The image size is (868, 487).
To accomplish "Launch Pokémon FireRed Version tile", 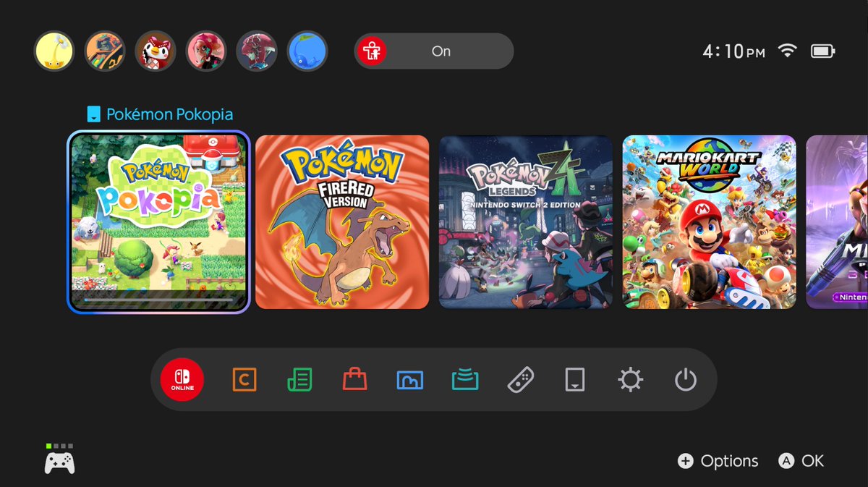I will pyautogui.click(x=342, y=222).
